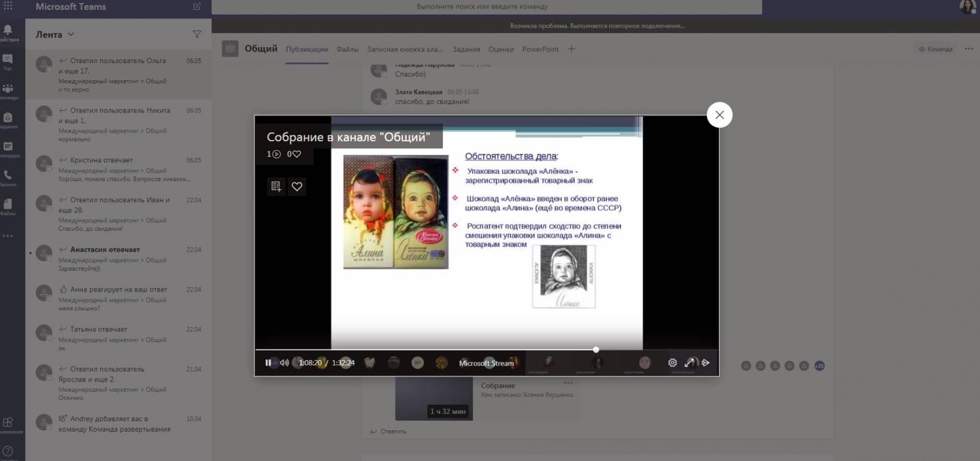
Task: Open activity item from Ольга
Action: [118, 75]
